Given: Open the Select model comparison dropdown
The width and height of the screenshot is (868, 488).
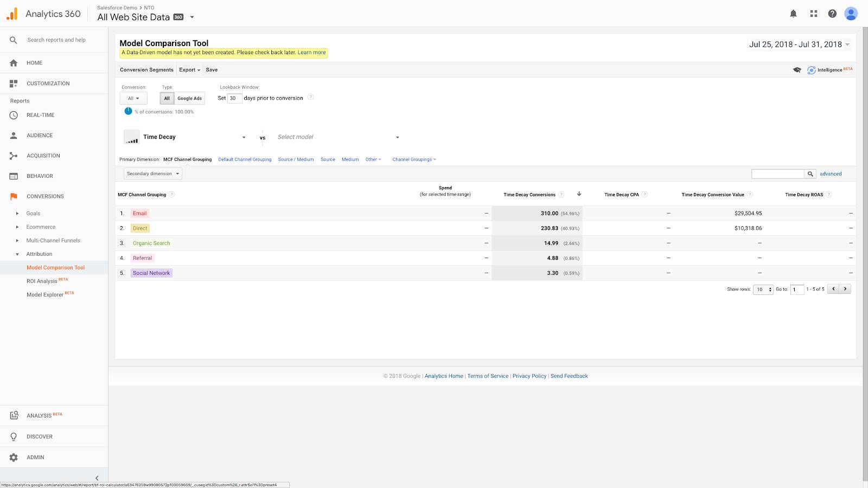Looking at the screenshot, I should click(x=338, y=137).
